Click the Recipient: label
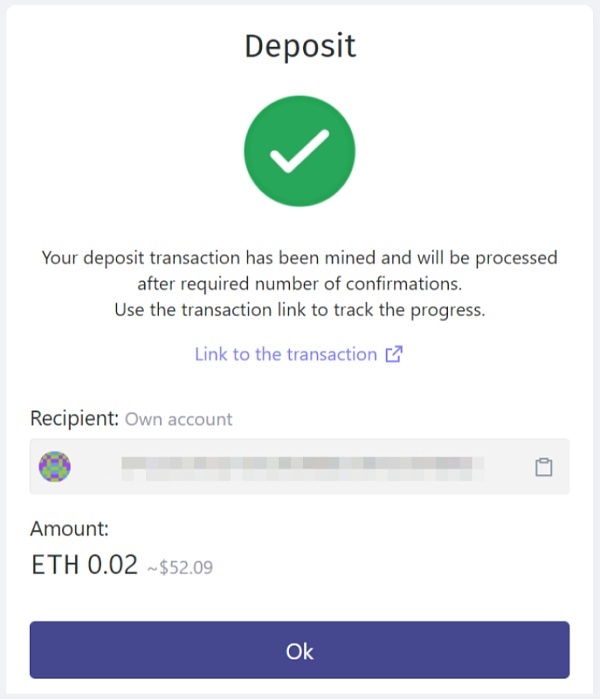600x700 pixels. [x=75, y=418]
